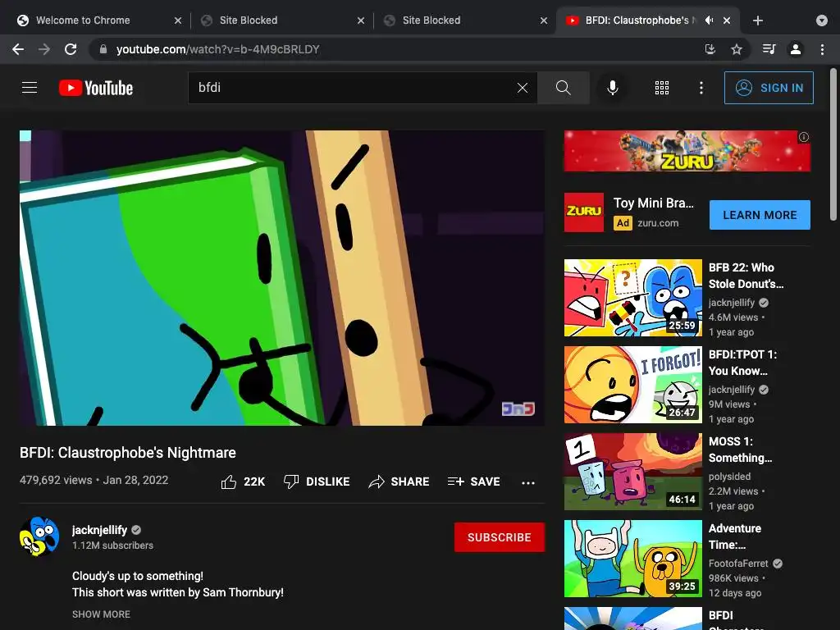The height and width of the screenshot is (630, 840).
Task: Click LEARN MORE on the ZURU ad
Action: (760, 215)
